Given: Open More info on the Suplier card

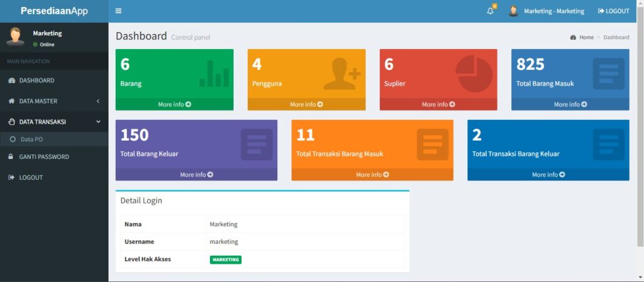Looking at the screenshot, I should click(438, 104).
